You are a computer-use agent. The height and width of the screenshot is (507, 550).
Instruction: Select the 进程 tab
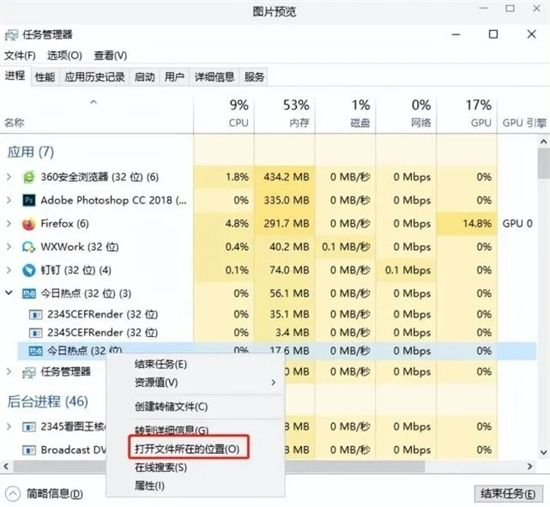(x=15, y=75)
